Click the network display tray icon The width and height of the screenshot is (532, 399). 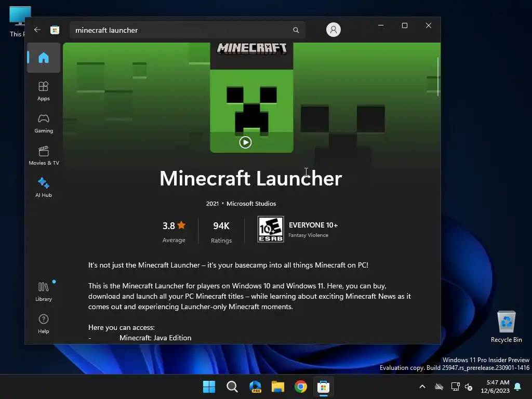(455, 387)
